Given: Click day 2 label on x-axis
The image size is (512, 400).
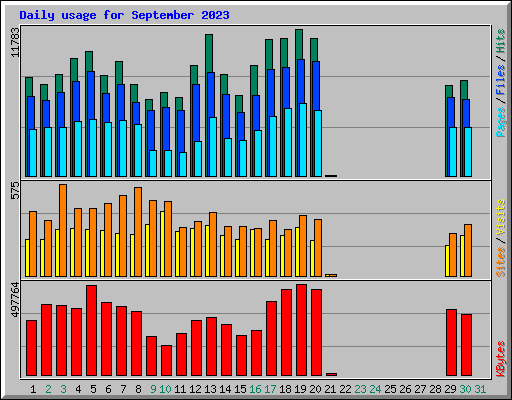Looking at the screenshot, I should pyautogui.click(x=48, y=389).
